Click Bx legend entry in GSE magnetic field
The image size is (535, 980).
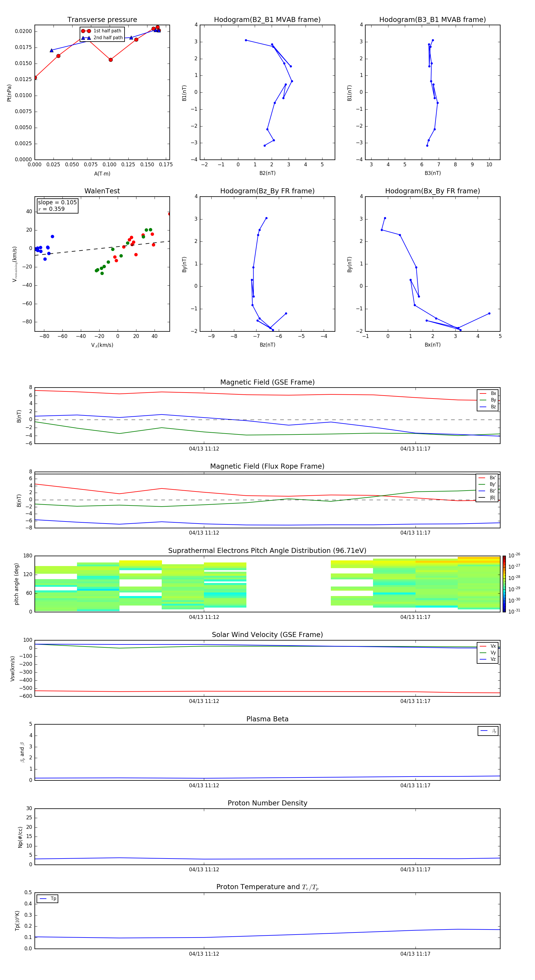[x=488, y=393]
